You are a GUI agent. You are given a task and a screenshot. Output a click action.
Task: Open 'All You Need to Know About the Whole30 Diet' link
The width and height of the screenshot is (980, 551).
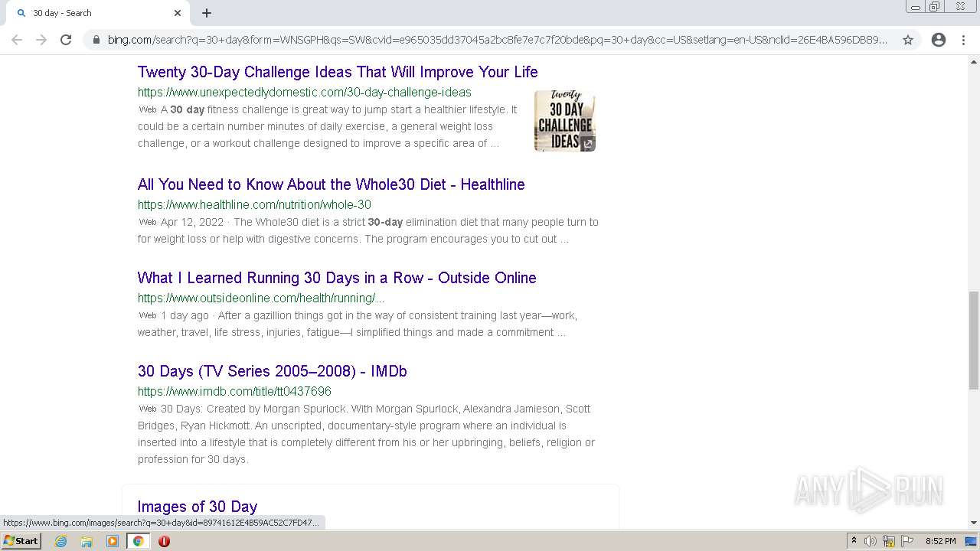332,184
